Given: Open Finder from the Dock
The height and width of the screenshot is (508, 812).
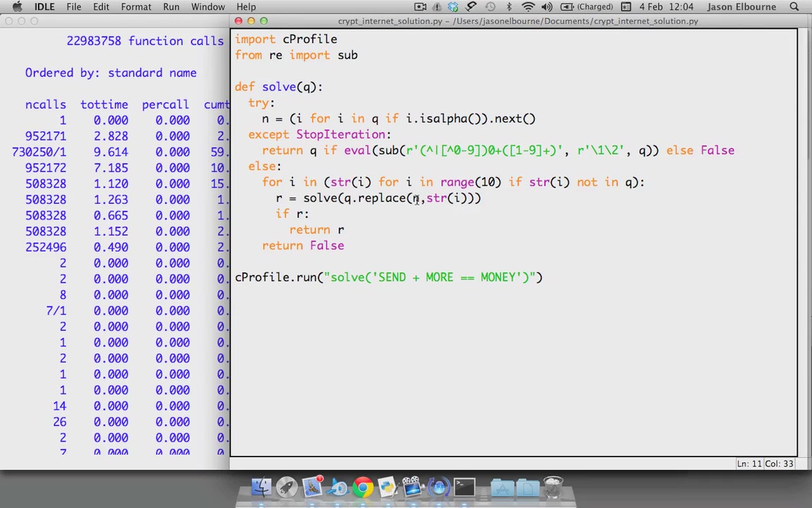Looking at the screenshot, I should pos(262,488).
